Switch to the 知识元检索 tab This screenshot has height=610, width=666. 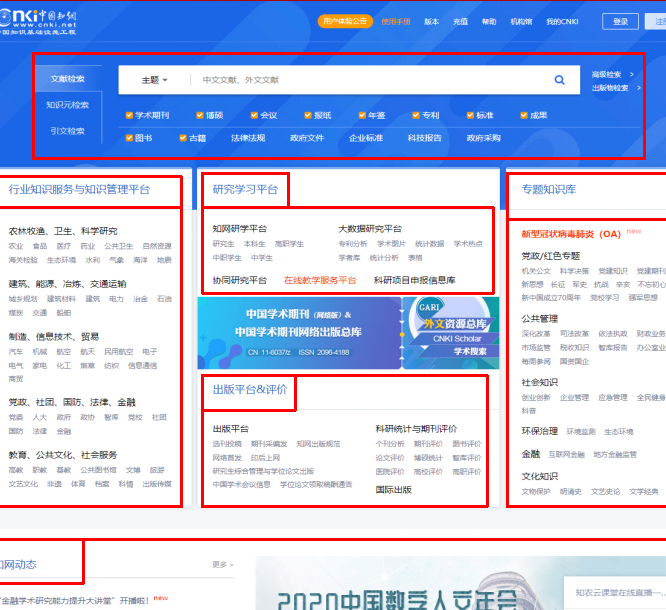point(68,104)
